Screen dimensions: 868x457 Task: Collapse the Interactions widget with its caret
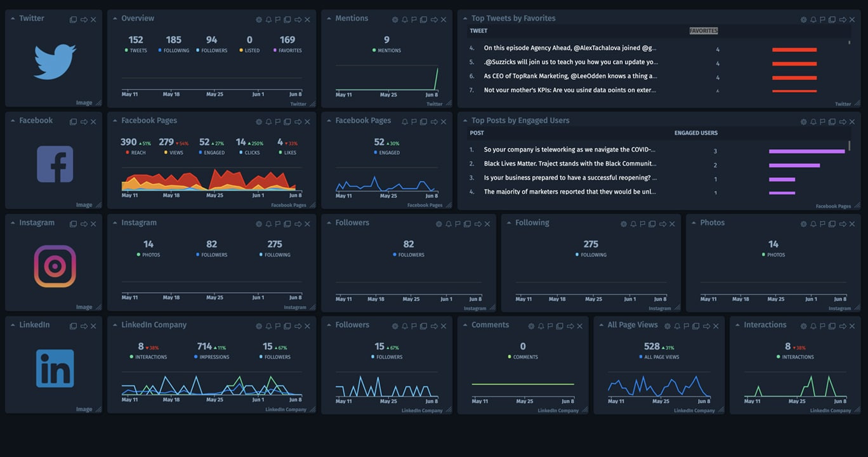pos(737,326)
